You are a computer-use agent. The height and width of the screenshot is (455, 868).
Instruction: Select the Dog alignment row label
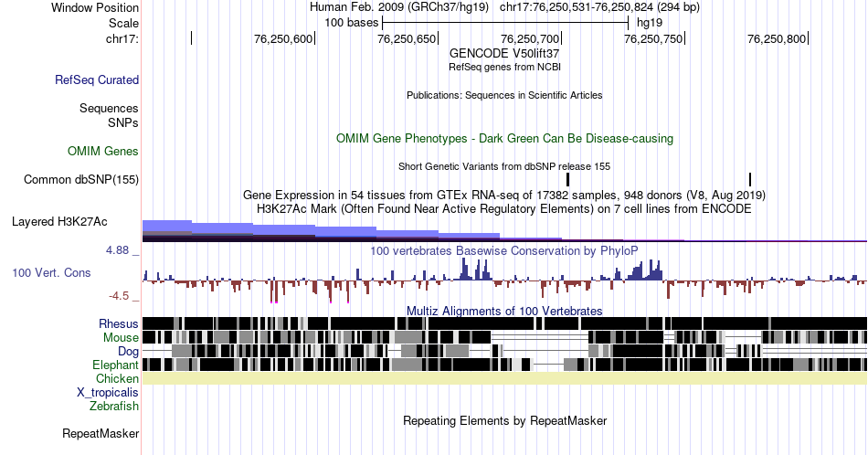click(x=128, y=351)
